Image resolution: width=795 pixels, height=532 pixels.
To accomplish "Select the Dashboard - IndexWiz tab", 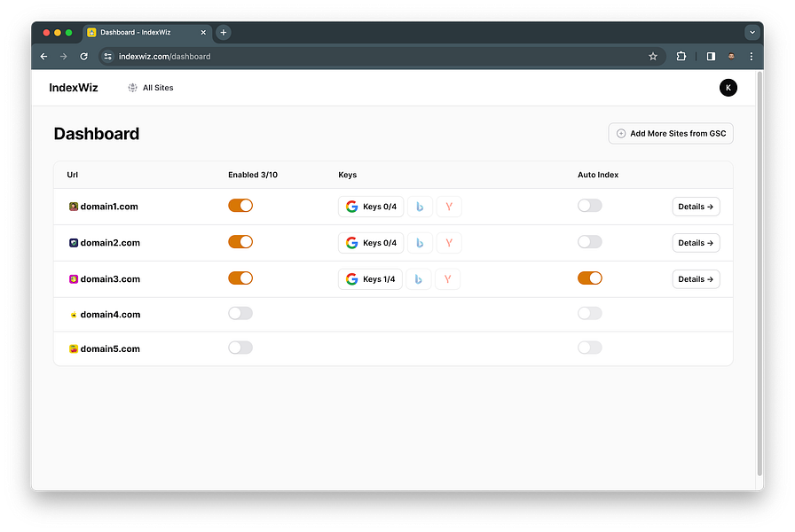I will [x=147, y=33].
